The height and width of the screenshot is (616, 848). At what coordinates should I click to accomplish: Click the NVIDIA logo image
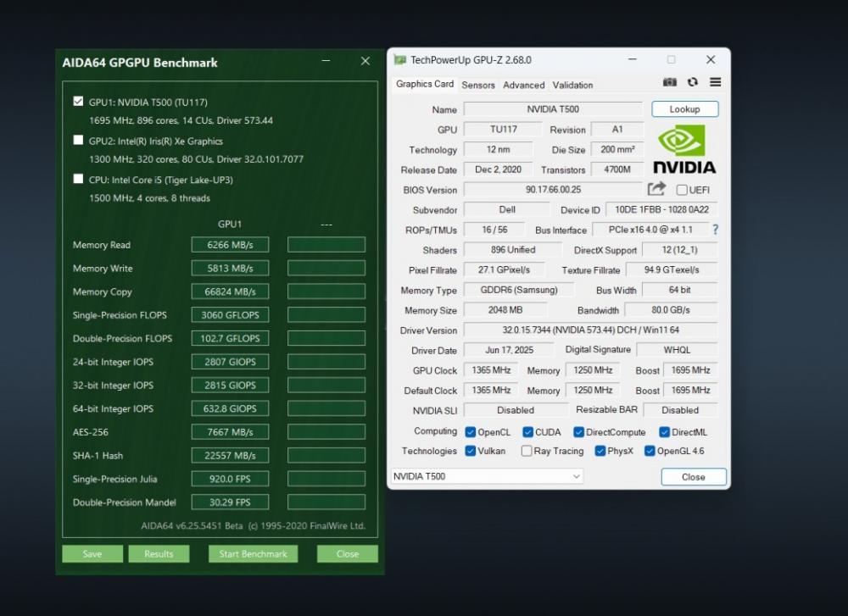click(x=683, y=150)
